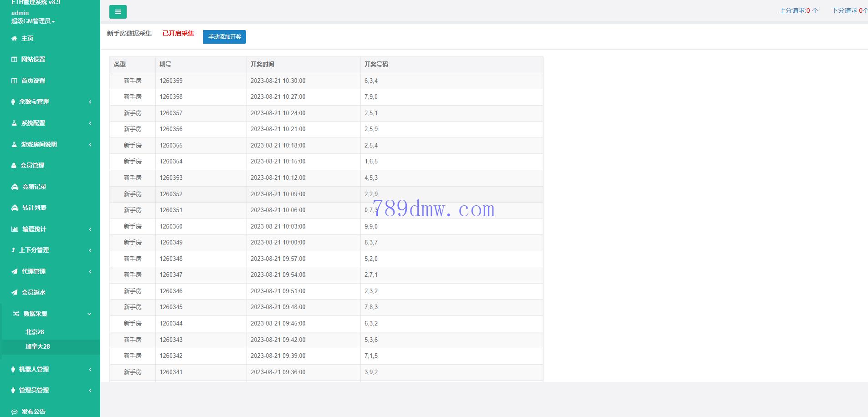Open the 上分请求 link in header
Viewport: 868px width, 417px height.
click(798, 10)
